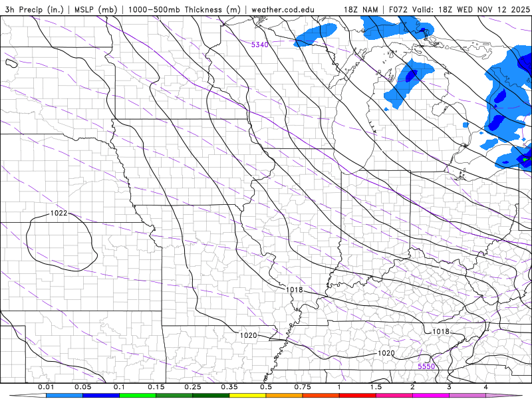Screen dimensions: 532x399
Task: Pick the dark green 0.25–0.35 legend swatch
Action: coord(211,396)
